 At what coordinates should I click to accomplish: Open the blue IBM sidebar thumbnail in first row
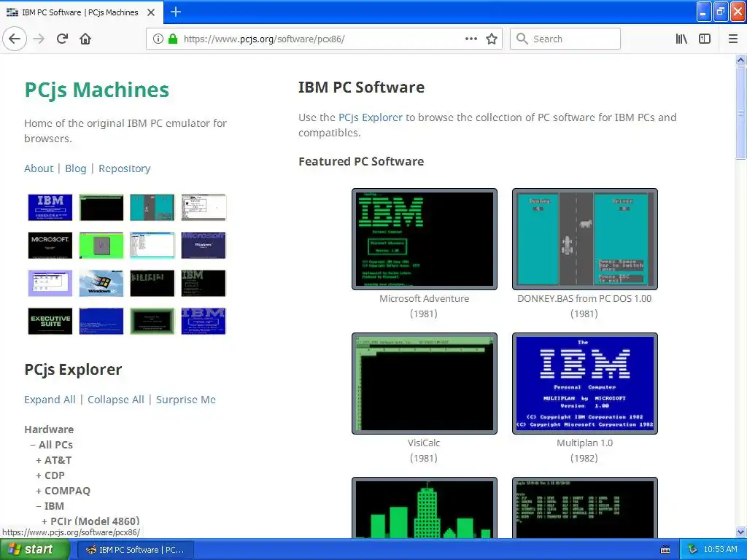pyautogui.click(x=50, y=207)
